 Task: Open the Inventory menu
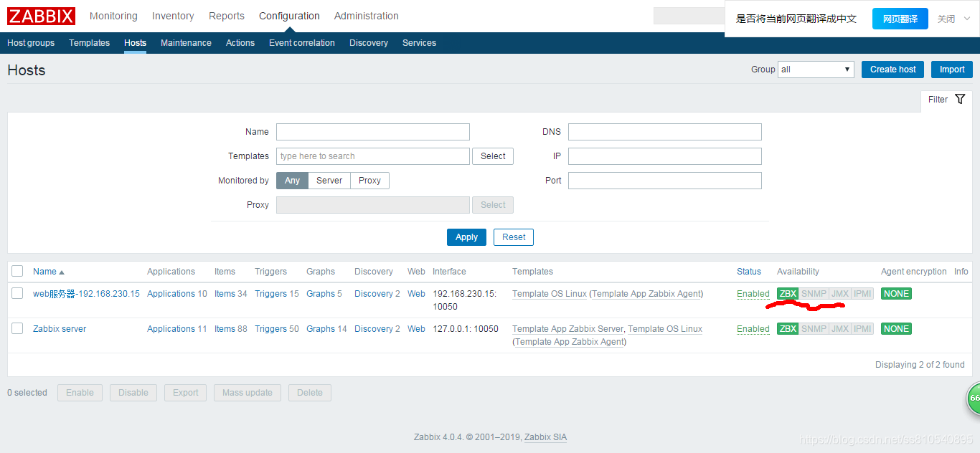[173, 16]
